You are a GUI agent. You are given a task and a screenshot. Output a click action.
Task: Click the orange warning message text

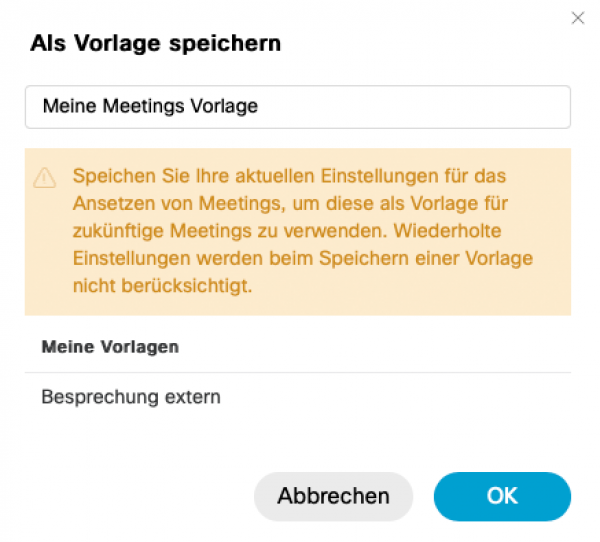[302, 231]
